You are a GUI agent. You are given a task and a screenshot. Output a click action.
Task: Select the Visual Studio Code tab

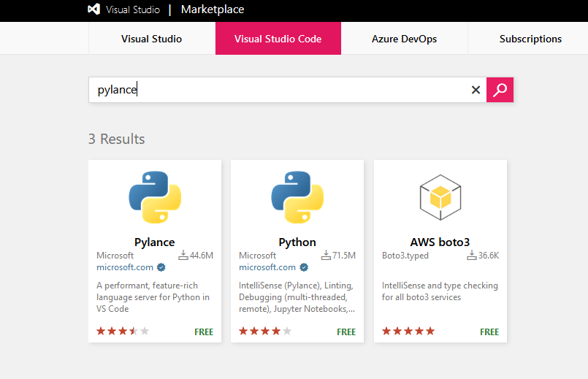pyautogui.click(x=278, y=39)
